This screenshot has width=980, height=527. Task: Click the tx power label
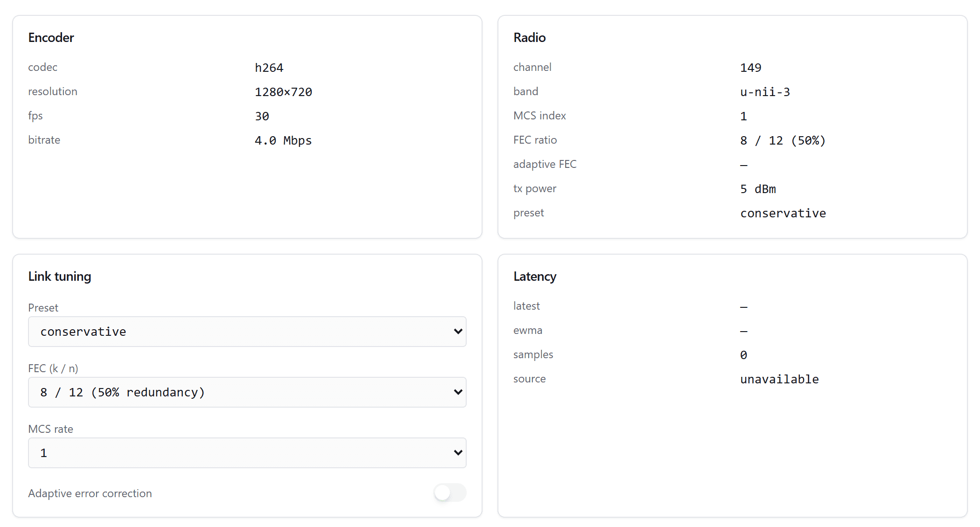535,188
